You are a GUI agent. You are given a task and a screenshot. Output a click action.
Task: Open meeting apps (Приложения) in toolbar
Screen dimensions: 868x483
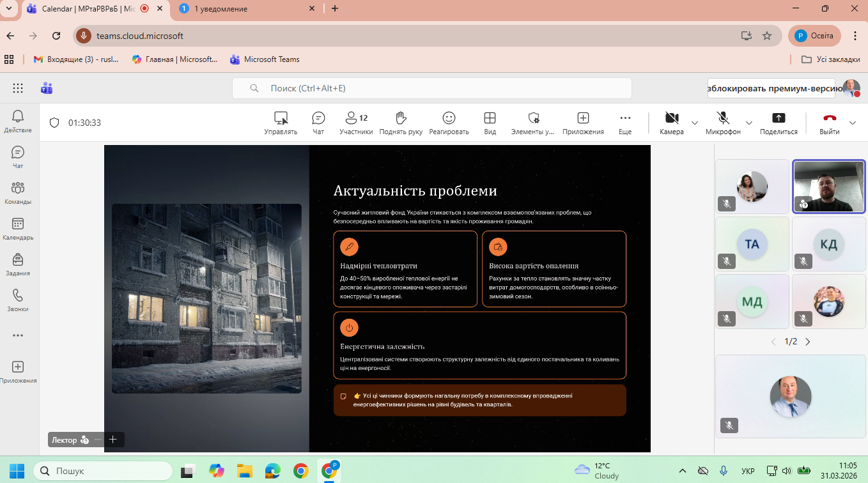[583, 123]
